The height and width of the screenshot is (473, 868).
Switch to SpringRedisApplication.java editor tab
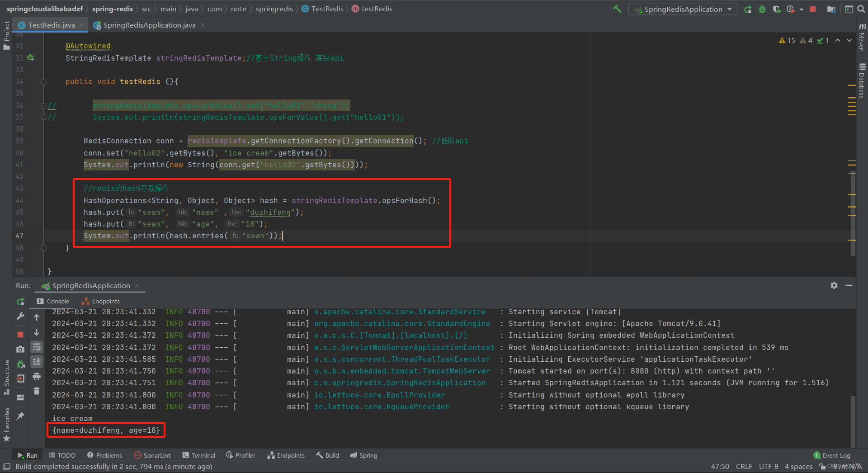149,25
